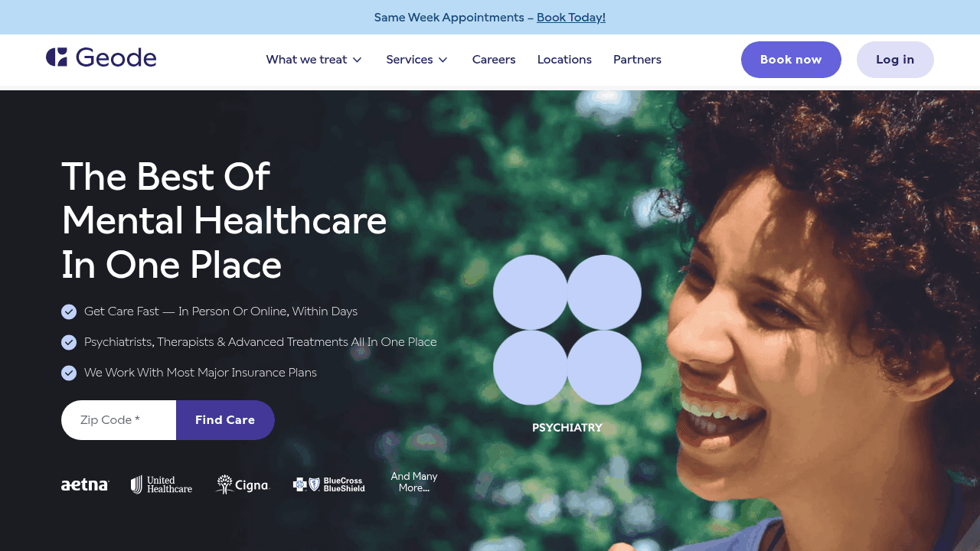Click the BlueCross BlueShield logo
Screen dimensions: 980x551
pyautogui.click(x=329, y=484)
